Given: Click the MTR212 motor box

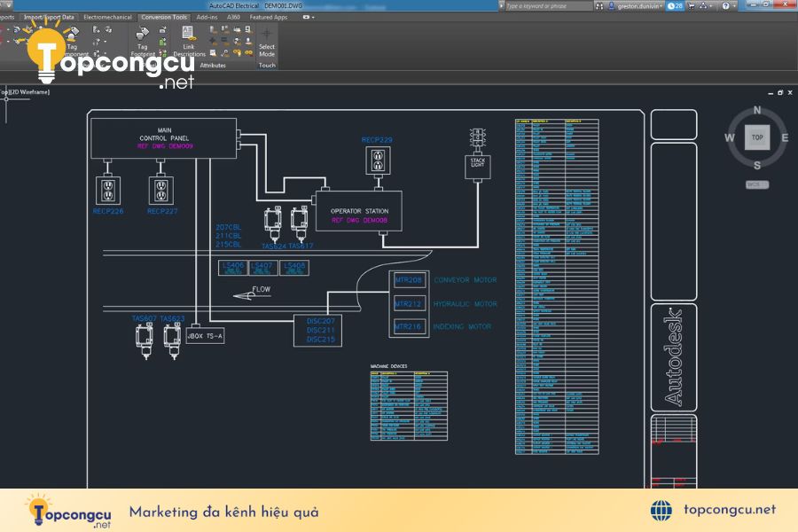Looking at the screenshot, I should tap(409, 304).
